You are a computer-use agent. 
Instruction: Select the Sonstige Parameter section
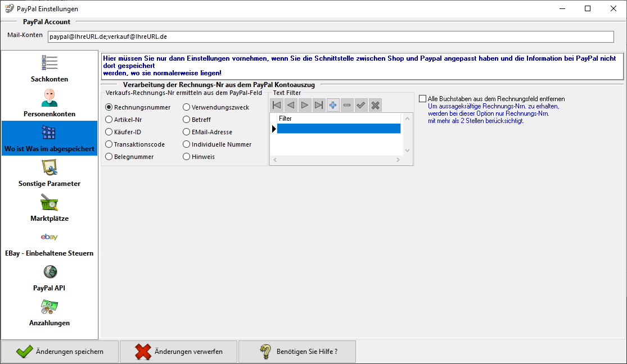point(49,173)
